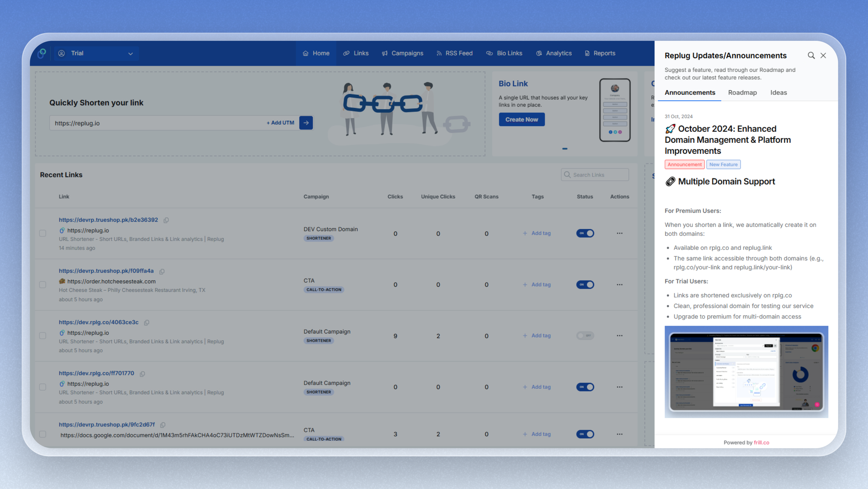Click Add tag for the first link

pyautogui.click(x=537, y=233)
